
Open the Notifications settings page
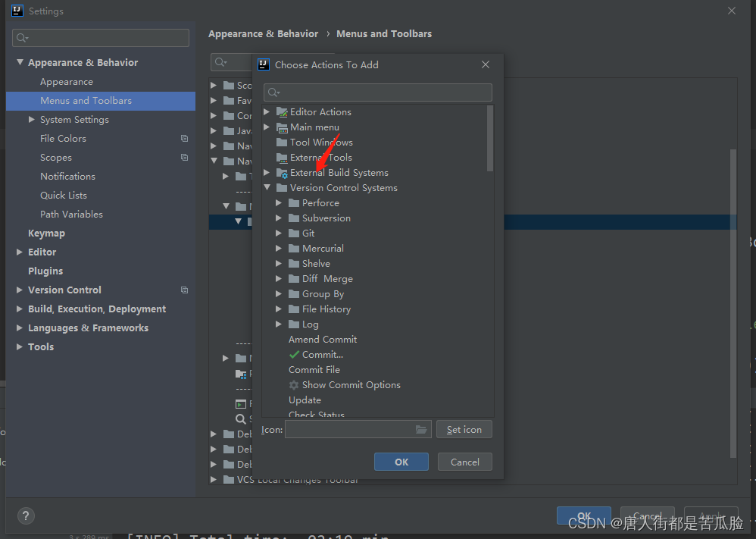tap(67, 177)
